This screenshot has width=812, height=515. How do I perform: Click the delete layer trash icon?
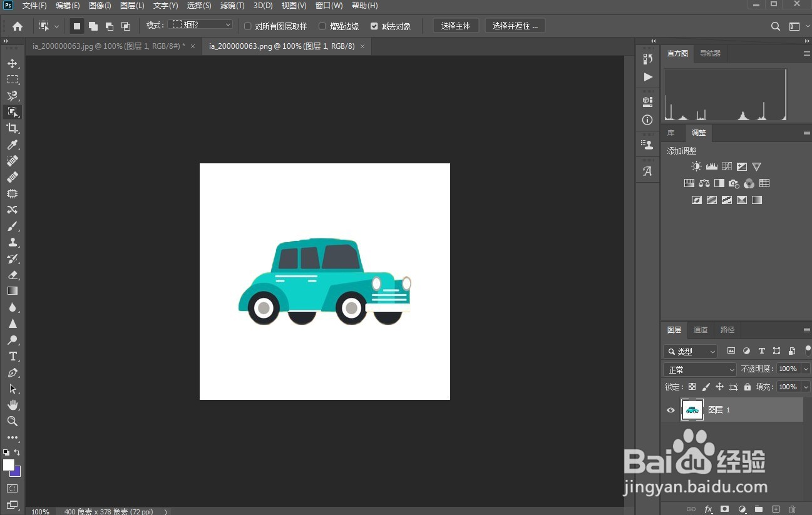[793, 509]
